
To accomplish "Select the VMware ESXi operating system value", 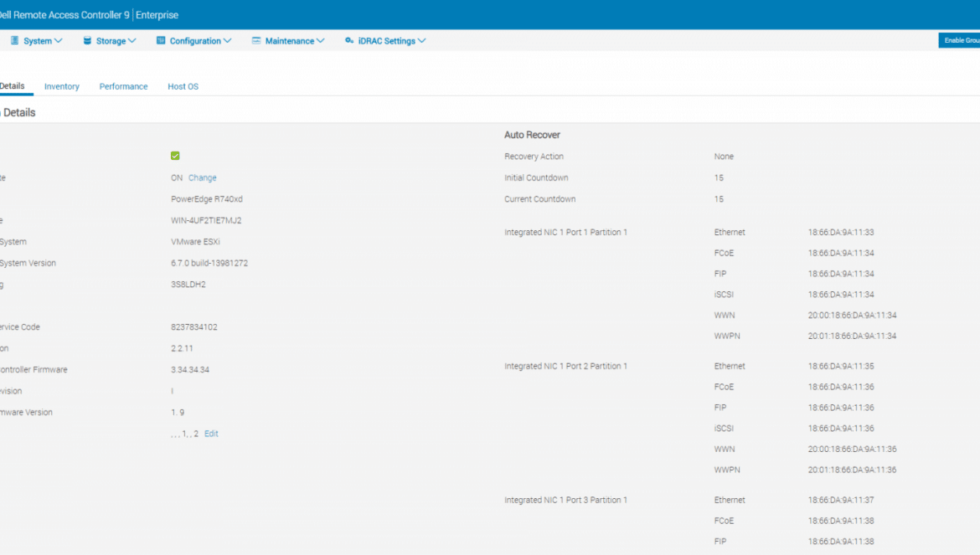I will click(196, 242).
